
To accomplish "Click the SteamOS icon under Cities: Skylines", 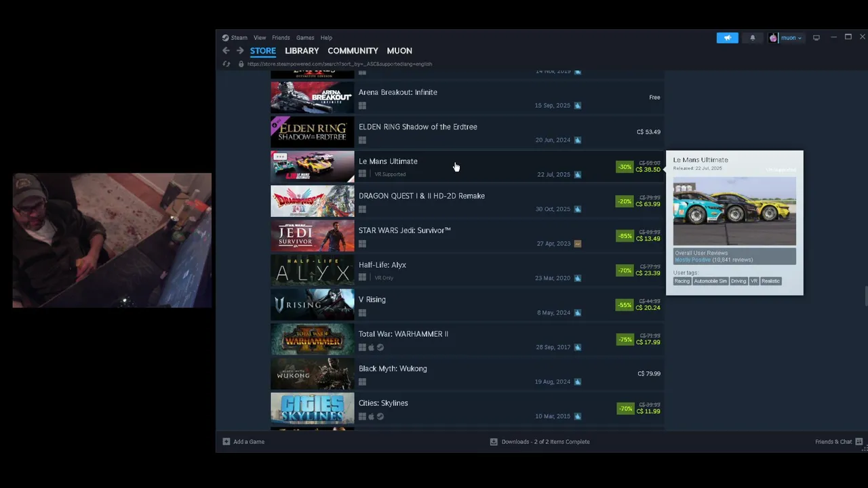I will [380, 416].
